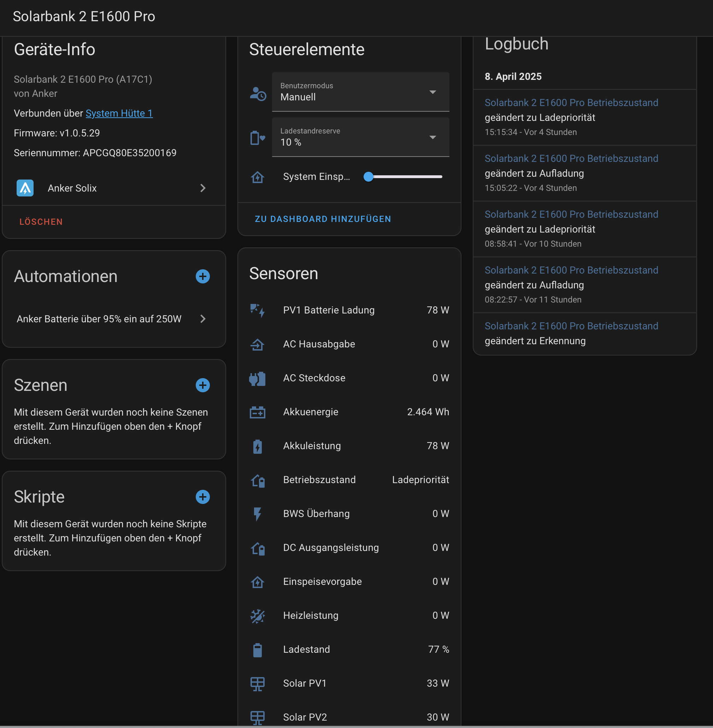Open the 15:15:34 Betriebszustand log entry link

(x=571, y=102)
